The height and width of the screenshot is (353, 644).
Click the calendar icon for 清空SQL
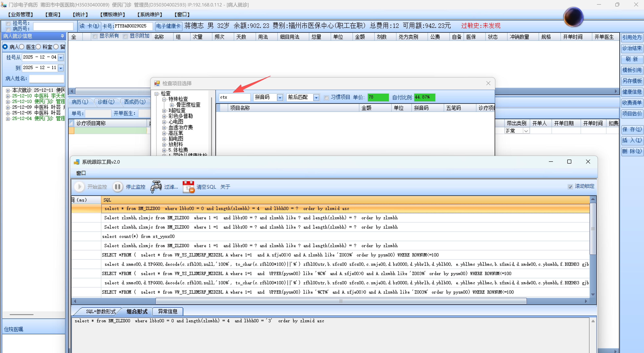tap(188, 187)
